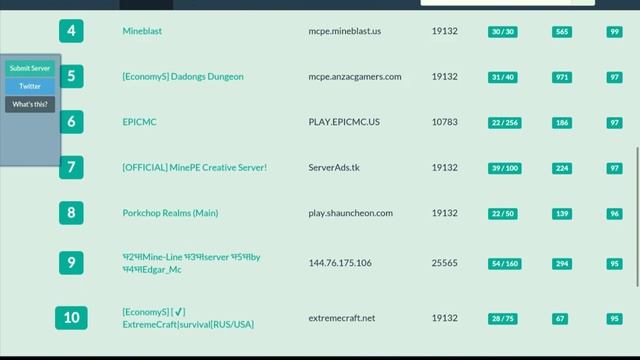
Task: Select port 25565 in Mine-Line row
Action: click(x=444, y=263)
